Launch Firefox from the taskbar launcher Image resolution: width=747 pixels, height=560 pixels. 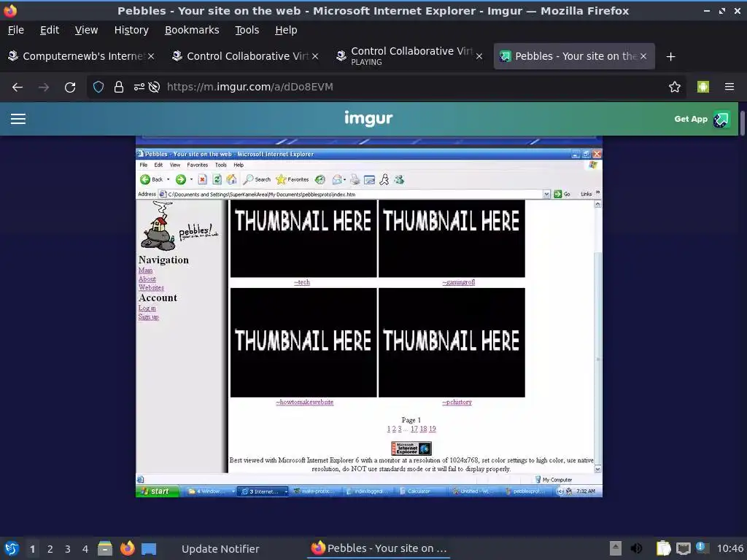click(x=127, y=548)
